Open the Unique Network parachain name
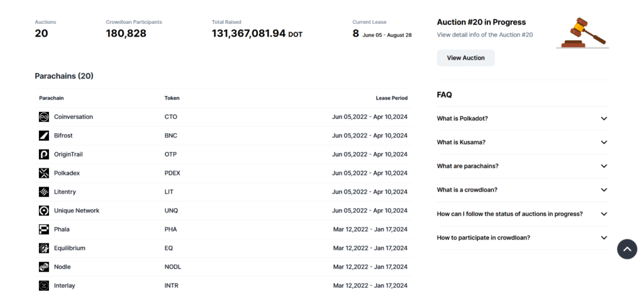 pos(77,211)
